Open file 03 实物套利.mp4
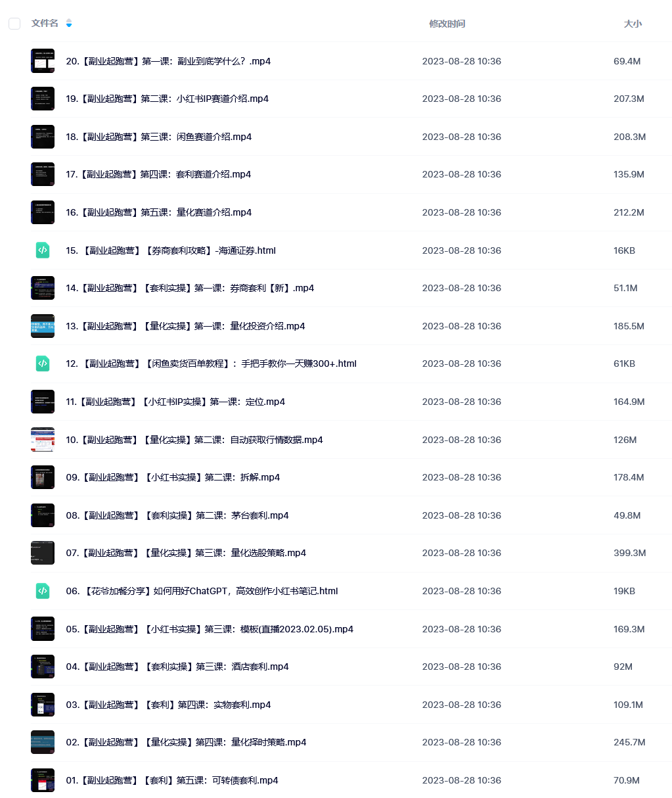This screenshot has width=672, height=798. click(x=168, y=705)
